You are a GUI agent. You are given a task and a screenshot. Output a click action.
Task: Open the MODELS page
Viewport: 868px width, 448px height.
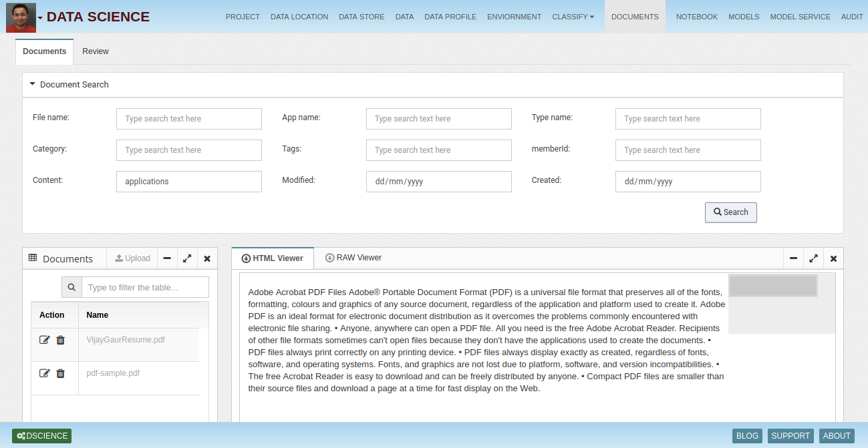[744, 17]
